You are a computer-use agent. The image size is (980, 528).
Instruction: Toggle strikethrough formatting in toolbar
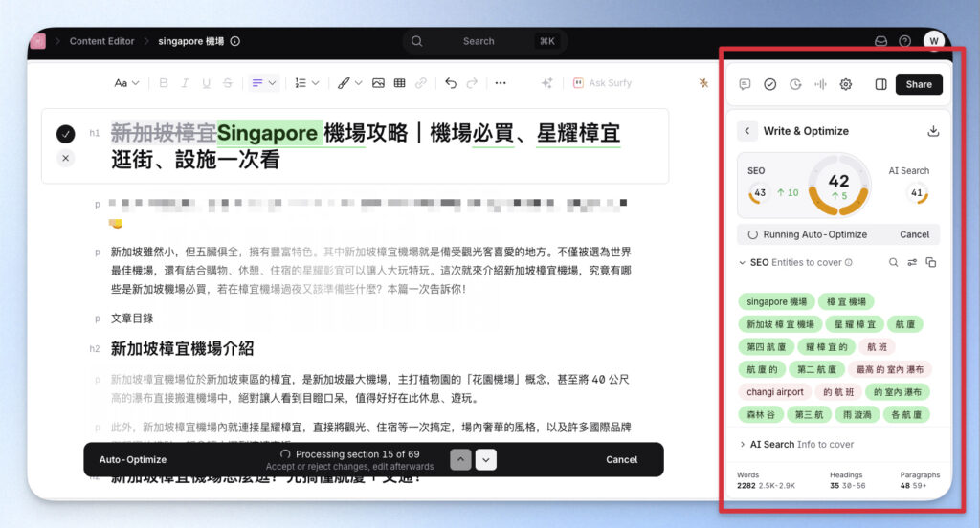click(228, 83)
